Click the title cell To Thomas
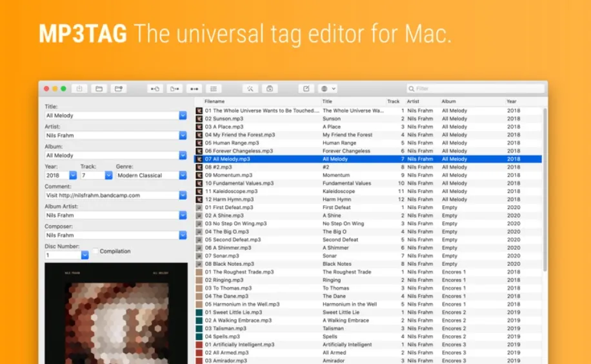 click(x=336, y=288)
